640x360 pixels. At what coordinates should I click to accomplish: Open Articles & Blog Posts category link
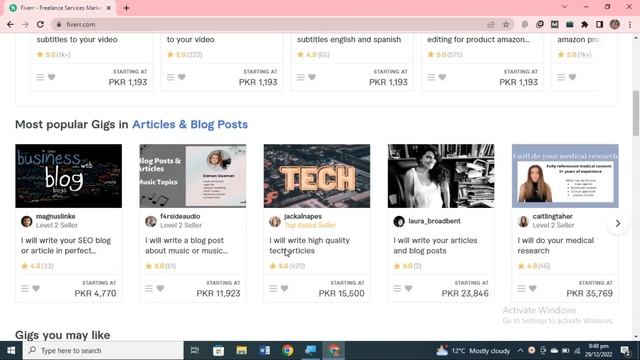tap(190, 124)
